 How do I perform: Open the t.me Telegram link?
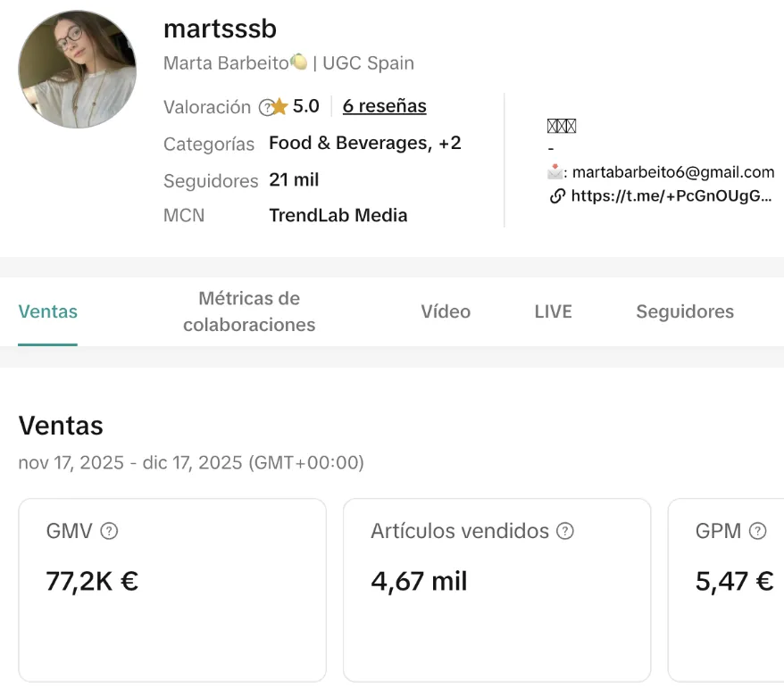(671, 196)
